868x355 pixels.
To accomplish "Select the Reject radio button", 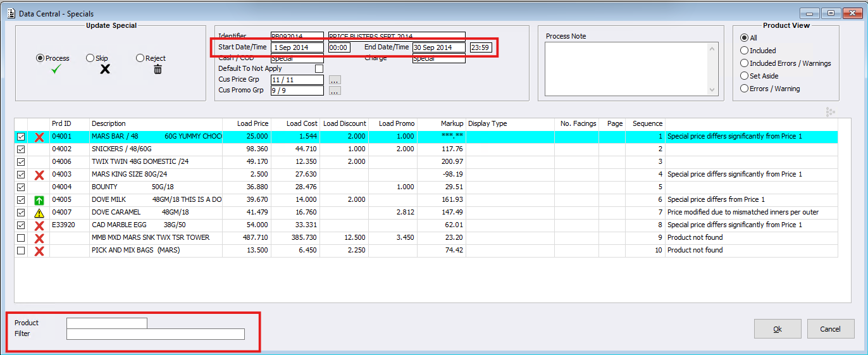I will tap(140, 58).
